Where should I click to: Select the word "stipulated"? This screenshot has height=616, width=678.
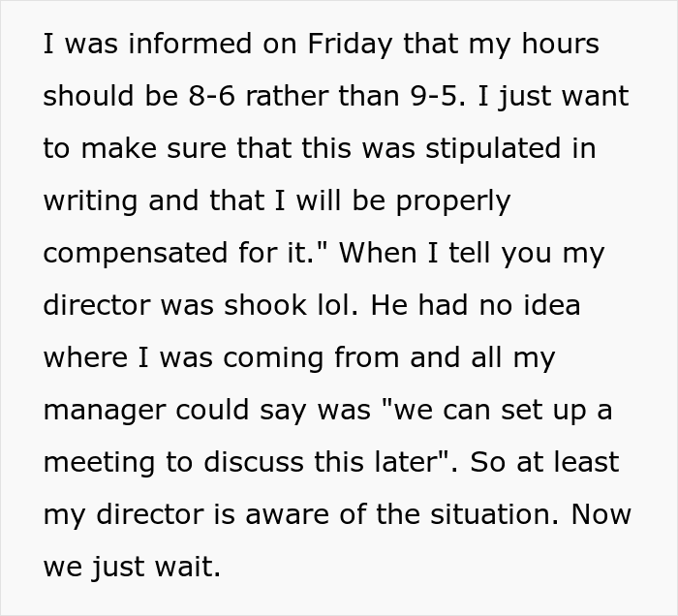pos(492,149)
